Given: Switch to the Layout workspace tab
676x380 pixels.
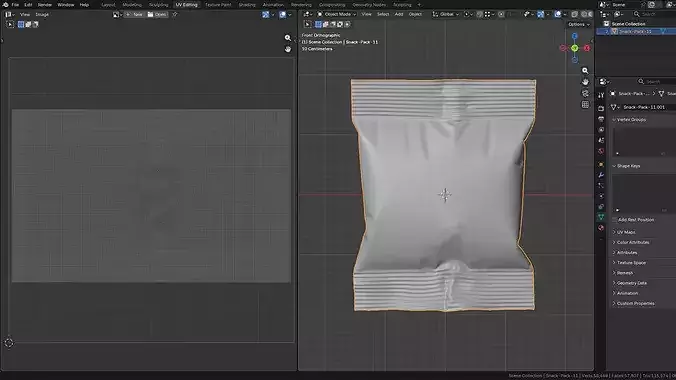Looking at the screenshot, I should (108, 5).
